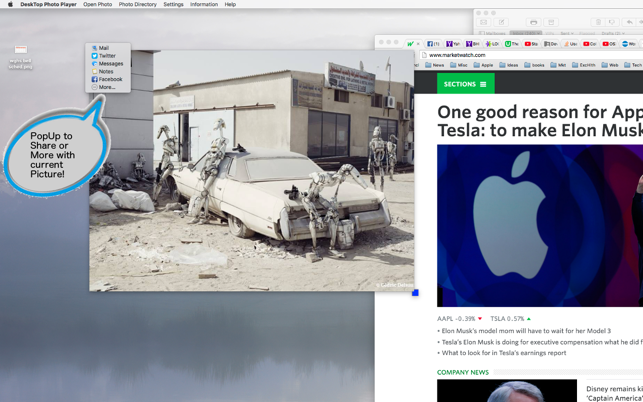Select Messages from the share list
This screenshot has width=643, height=402.
(x=109, y=64)
